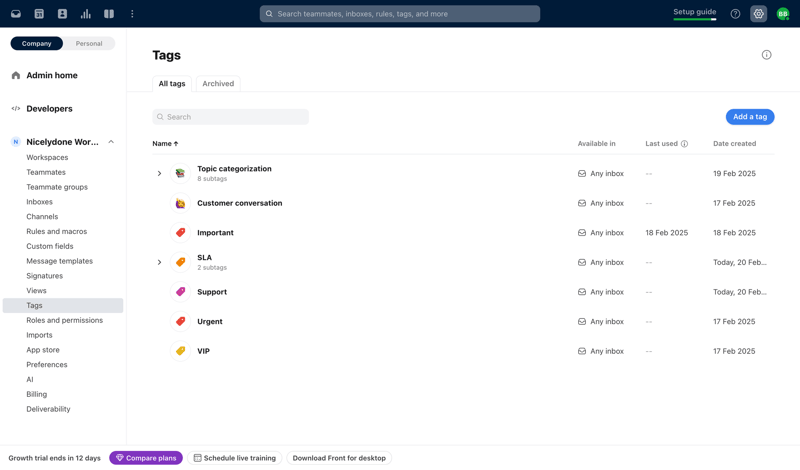Open the inbox icon in top bar
This screenshot has height=470, width=800.
coord(16,14)
